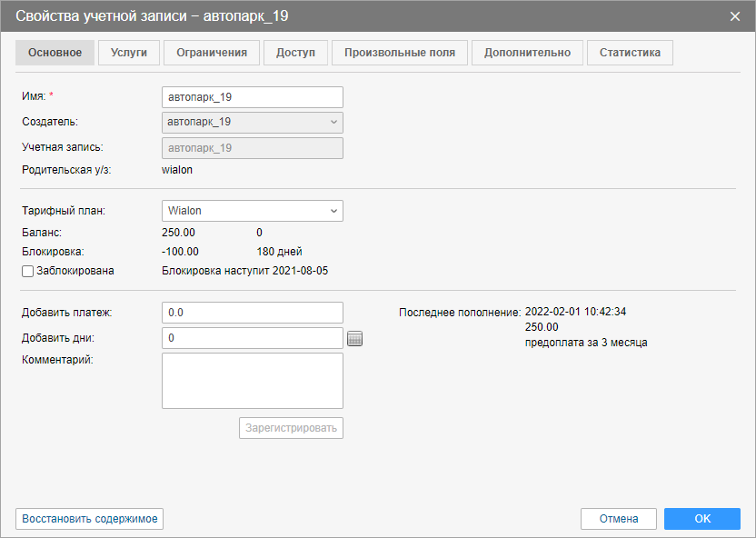The image size is (756, 538).
Task: View the Статистика tab
Action: (630, 53)
